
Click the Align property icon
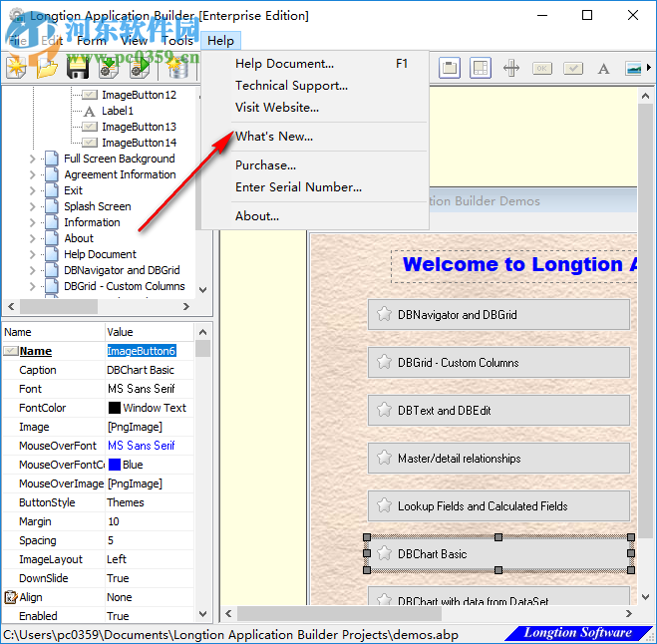[x=11, y=597]
